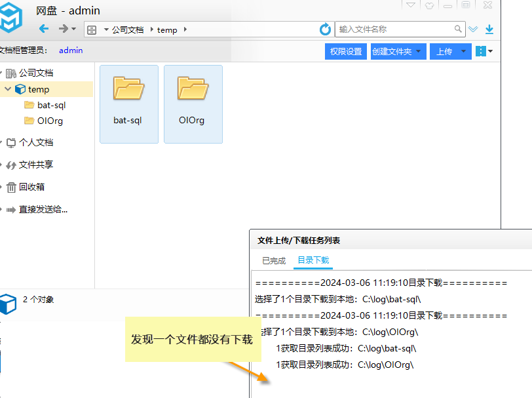Click the back navigation arrow

44,29
